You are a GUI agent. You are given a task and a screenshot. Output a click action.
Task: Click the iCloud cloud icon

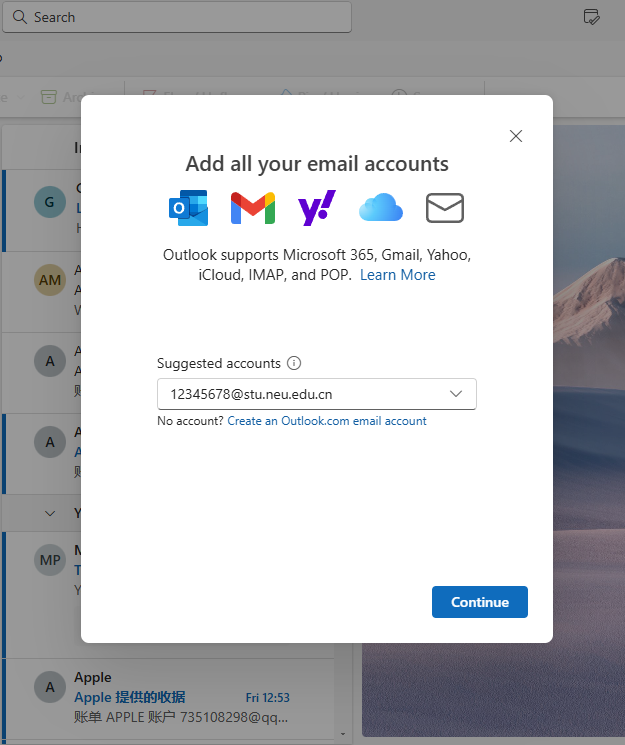(x=381, y=208)
